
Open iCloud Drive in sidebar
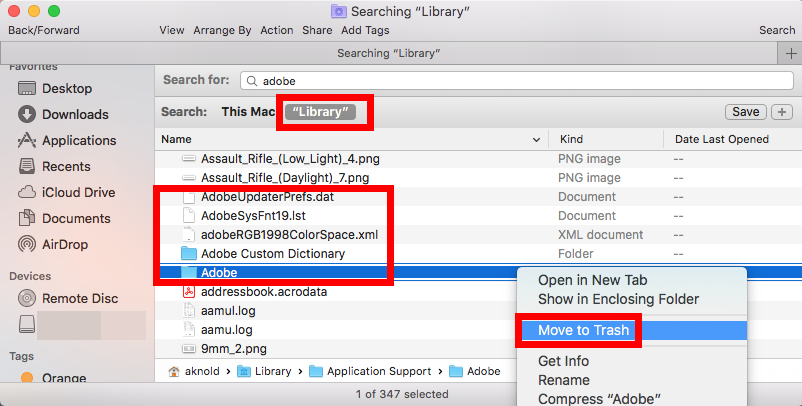point(27,193)
